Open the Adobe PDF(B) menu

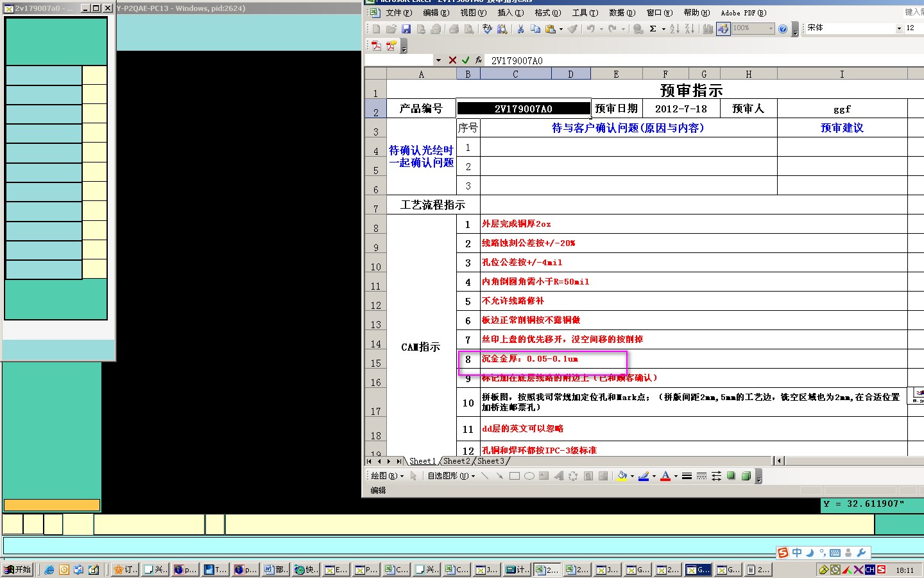coord(744,13)
